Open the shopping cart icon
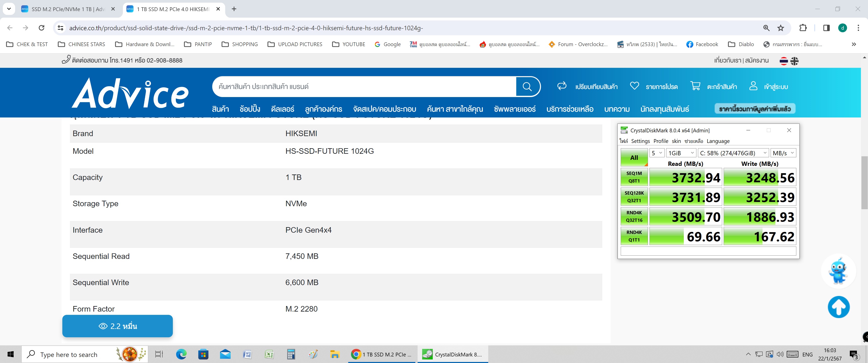Viewport: 868px width, 363px height. tap(695, 86)
